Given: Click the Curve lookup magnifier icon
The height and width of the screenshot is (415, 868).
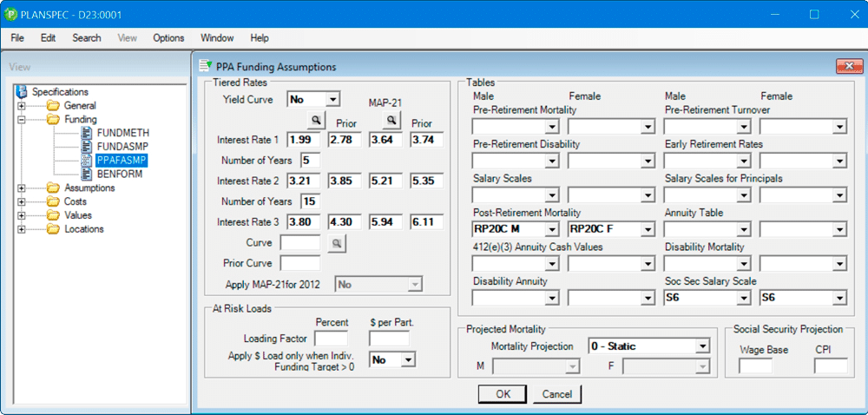Looking at the screenshot, I should click(x=337, y=243).
